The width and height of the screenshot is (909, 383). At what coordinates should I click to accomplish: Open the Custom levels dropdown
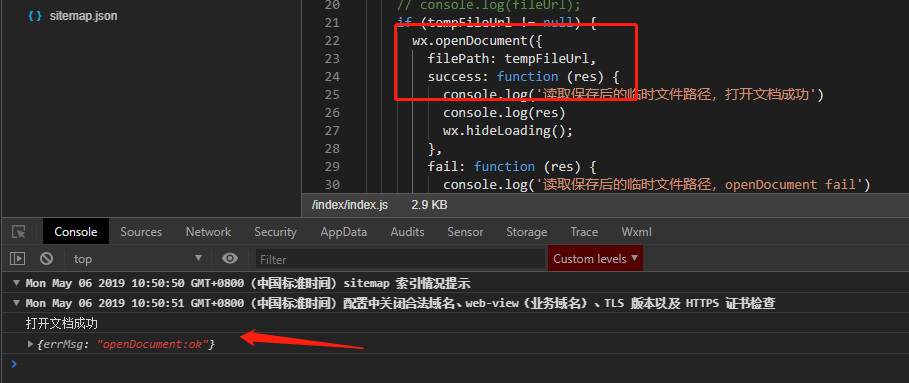[595, 258]
